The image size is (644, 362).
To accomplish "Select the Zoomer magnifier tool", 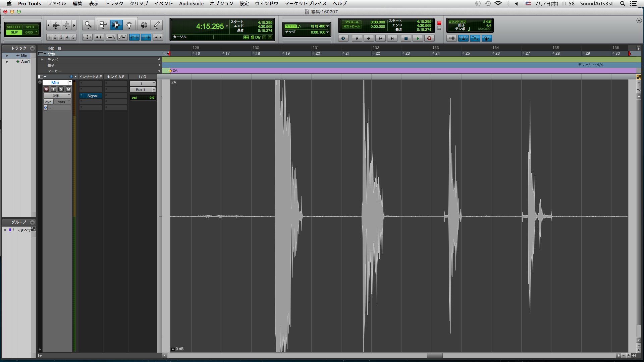I will tap(88, 25).
